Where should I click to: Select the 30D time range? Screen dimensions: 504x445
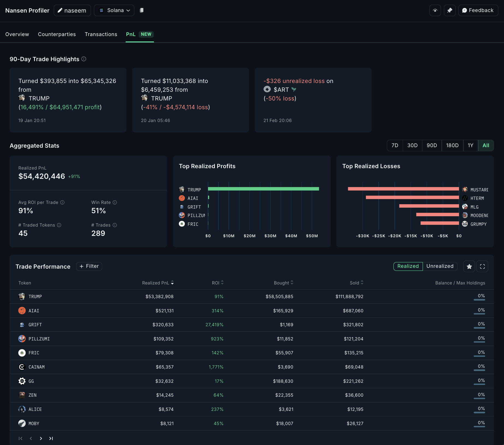(x=412, y=146)
